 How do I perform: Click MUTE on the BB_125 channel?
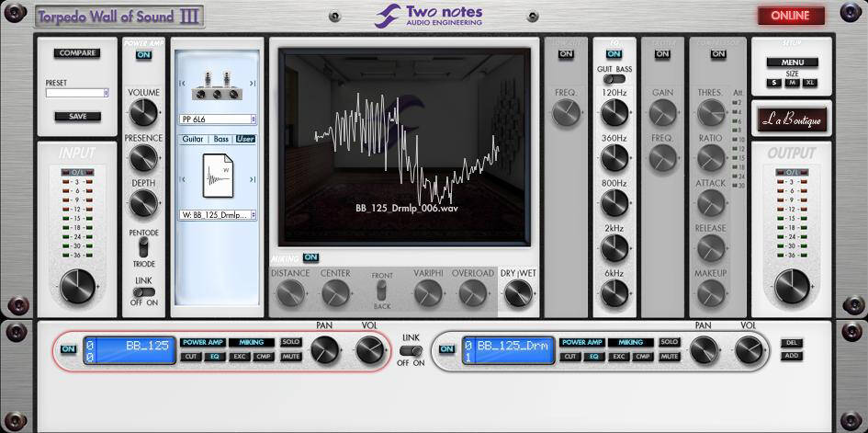290,357
